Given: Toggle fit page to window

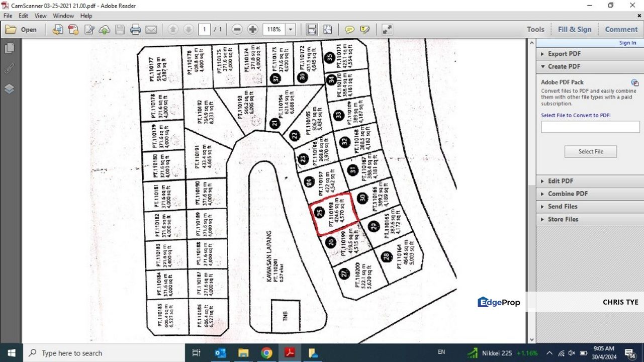Looking at the screenshot, I should (327, 29).
